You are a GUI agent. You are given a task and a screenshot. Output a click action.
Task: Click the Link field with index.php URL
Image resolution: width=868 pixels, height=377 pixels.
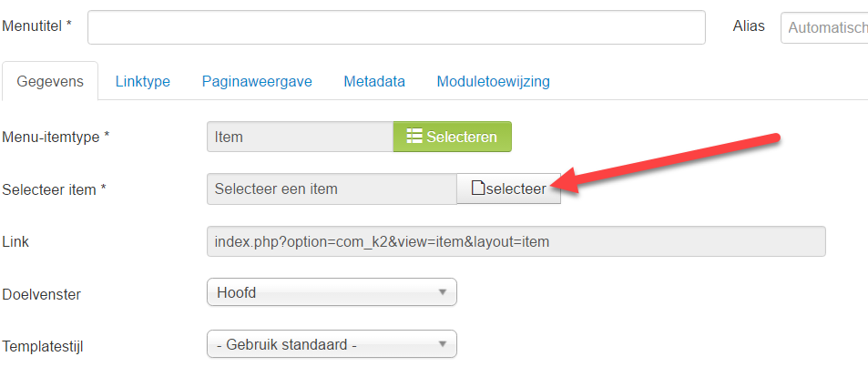(516, 241)
